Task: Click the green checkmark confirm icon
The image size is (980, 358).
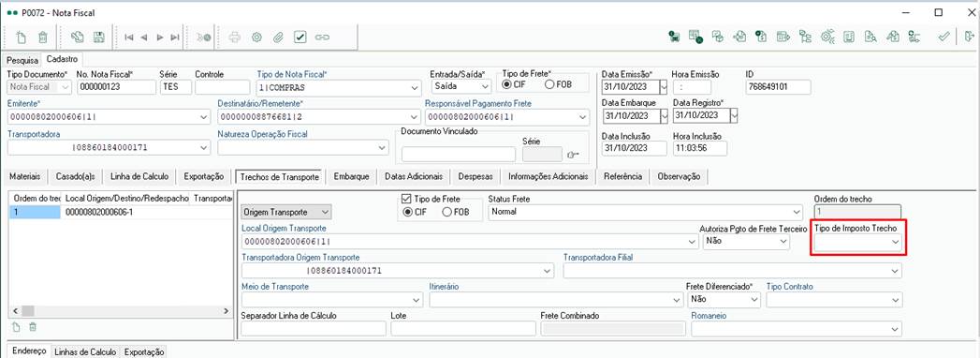Action: (943, 37)
